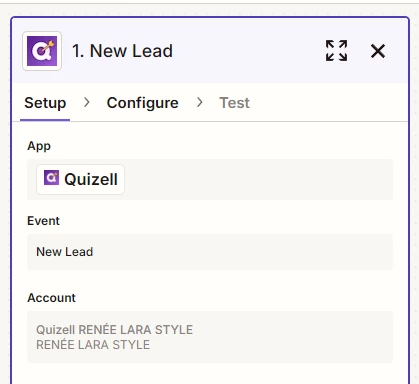
Task: Click the 'App' field label
Action: [39, 146]
